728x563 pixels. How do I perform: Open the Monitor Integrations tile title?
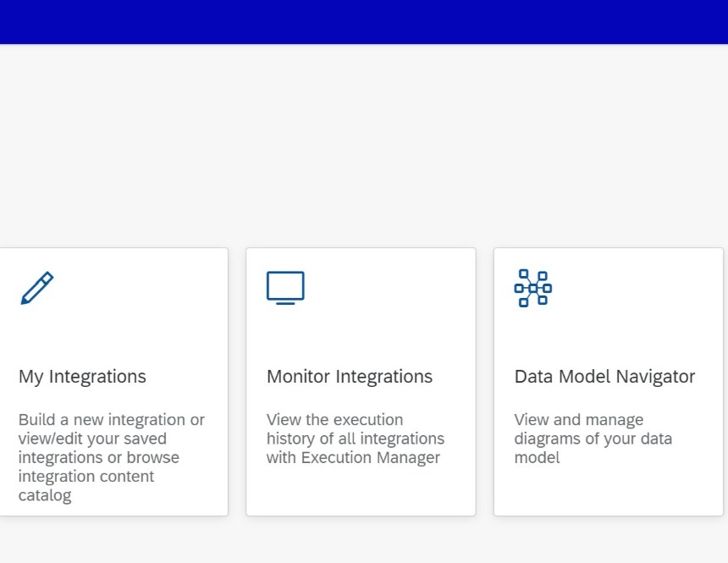pos(349,376)
